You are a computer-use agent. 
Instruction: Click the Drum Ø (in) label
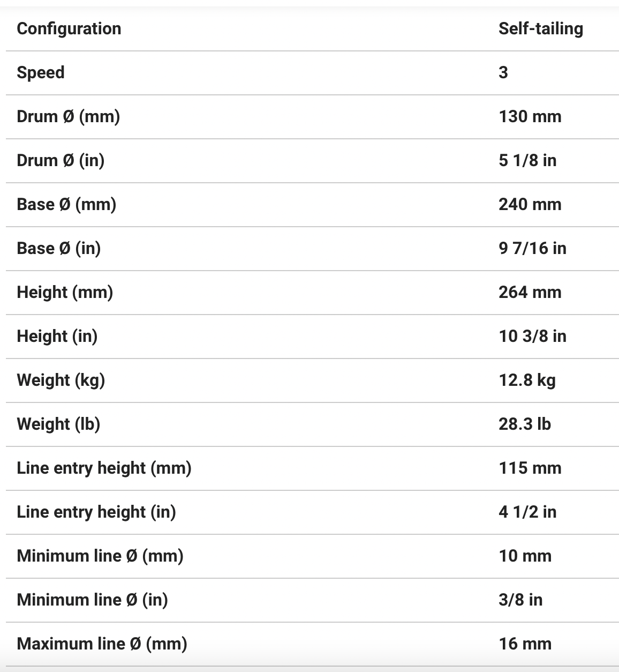click(x=61, y=160)
